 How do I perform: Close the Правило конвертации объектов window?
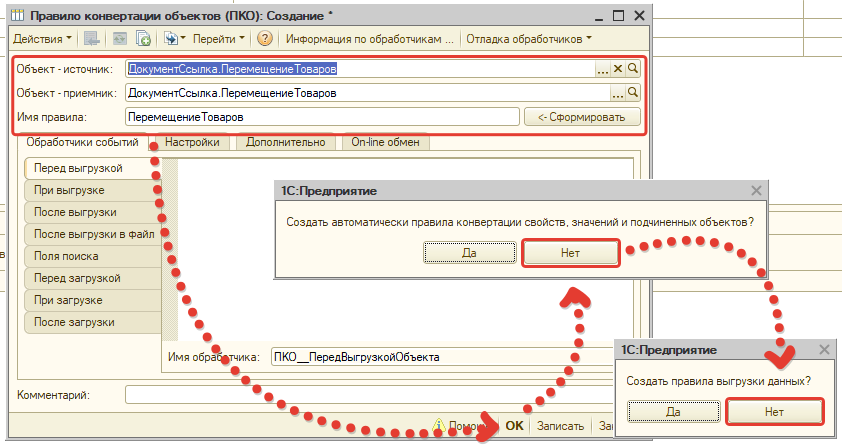point(639,16)
